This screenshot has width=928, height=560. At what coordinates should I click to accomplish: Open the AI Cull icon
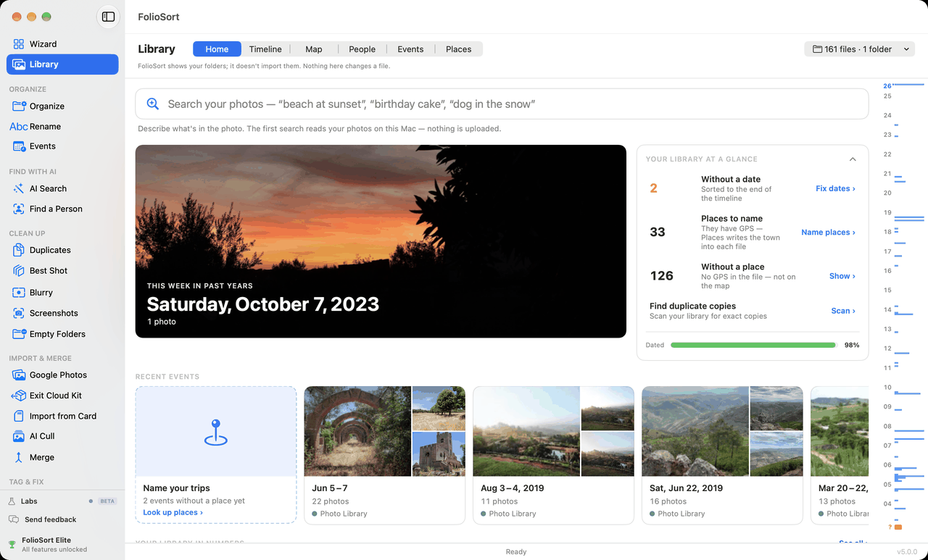coord(19,437)
